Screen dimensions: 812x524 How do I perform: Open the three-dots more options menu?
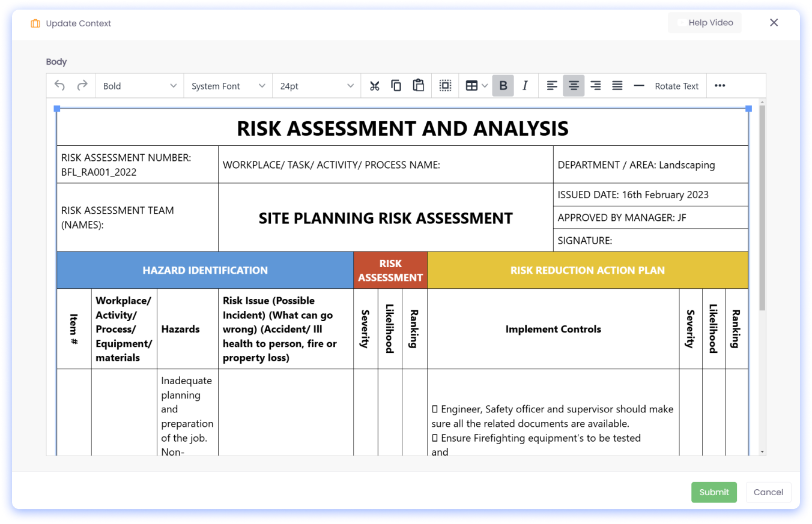[720, 86]
